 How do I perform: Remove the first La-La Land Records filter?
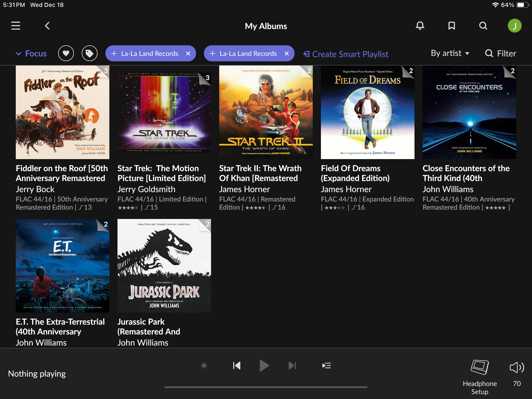pyautogui.click(x=188, y=53)
